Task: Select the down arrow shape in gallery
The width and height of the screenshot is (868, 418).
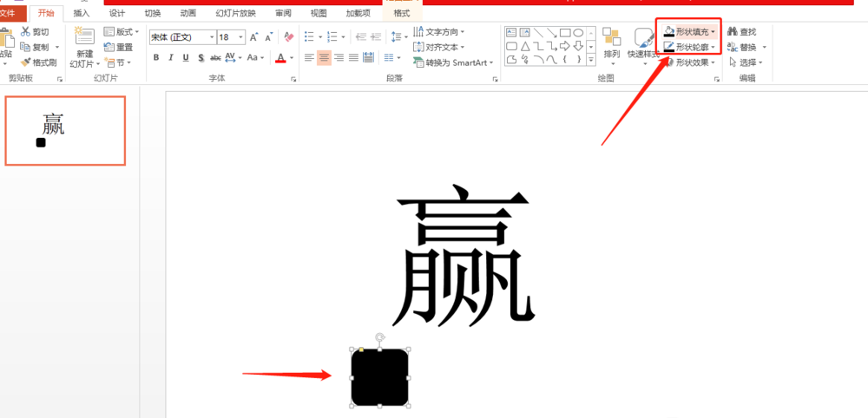Action: [x=578, y=46]
